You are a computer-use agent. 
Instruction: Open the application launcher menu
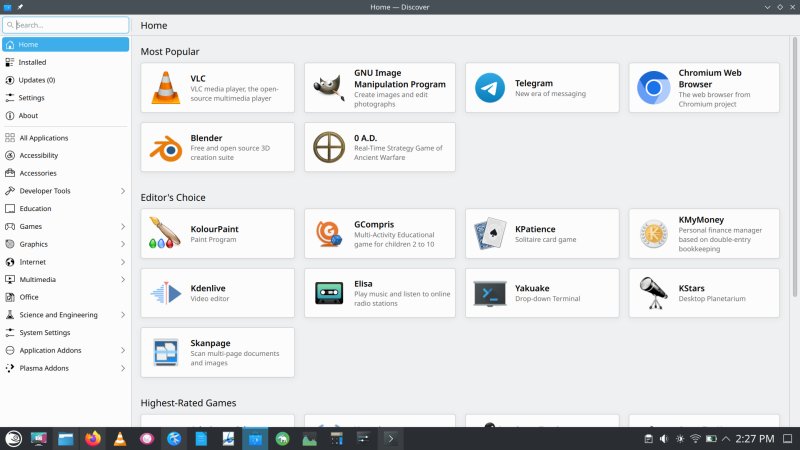coord(13,439)
